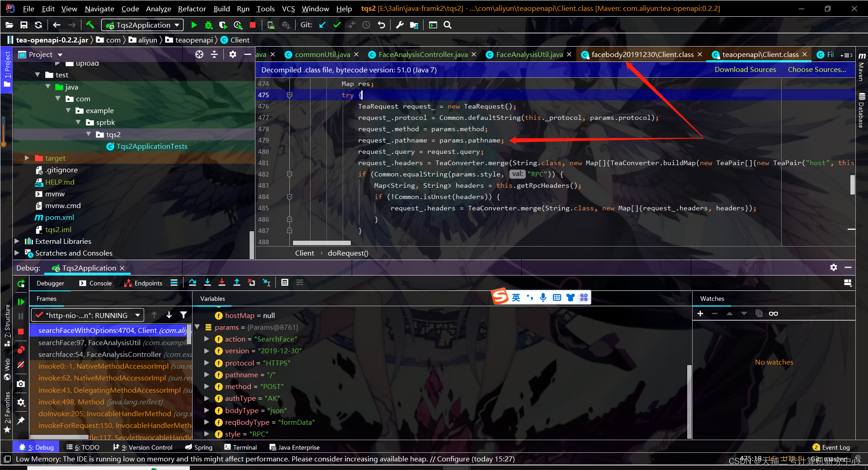Run the Tqs2Application with the green Run icon

pos(194,25)
